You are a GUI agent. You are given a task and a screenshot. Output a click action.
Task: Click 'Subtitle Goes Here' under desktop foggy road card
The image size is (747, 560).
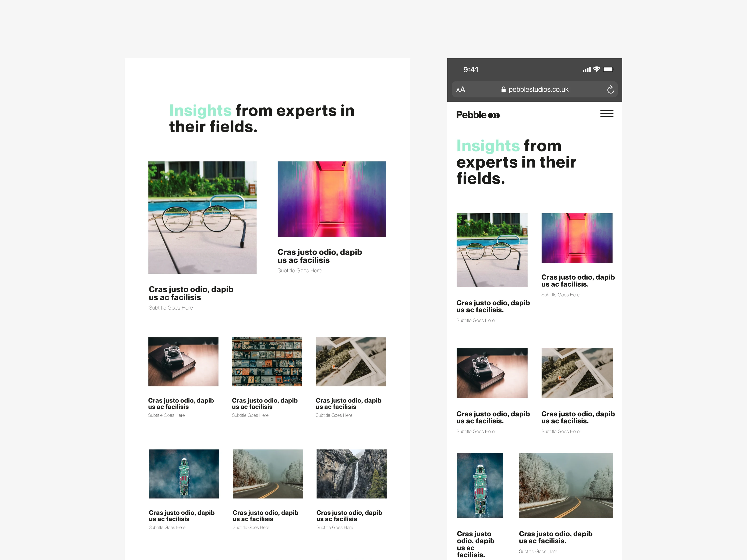pos(251,528)
